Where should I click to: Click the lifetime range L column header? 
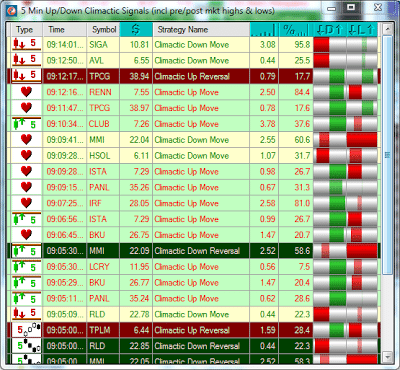coord(362,29)
